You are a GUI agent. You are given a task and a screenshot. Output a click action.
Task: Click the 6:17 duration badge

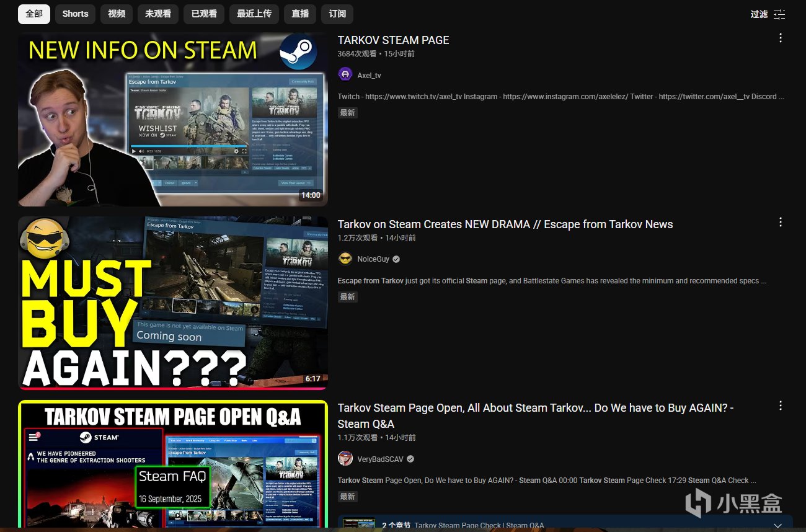coord(313,379)
